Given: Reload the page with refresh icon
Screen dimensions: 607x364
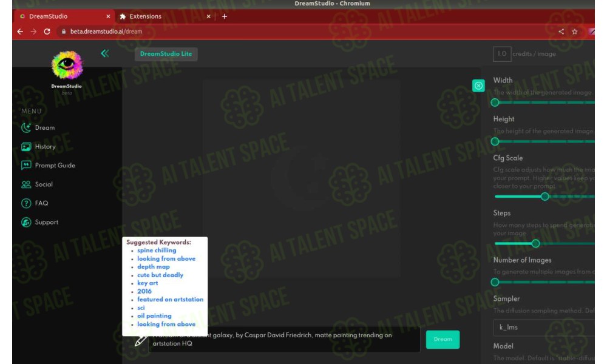Looking at the screenshot, I should click(x=47, y=32).
